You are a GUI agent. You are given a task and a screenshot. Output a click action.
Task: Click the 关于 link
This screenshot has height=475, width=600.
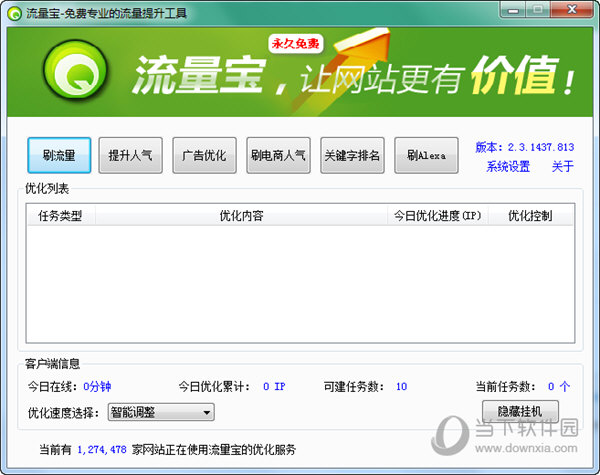(x=562, y=166)
